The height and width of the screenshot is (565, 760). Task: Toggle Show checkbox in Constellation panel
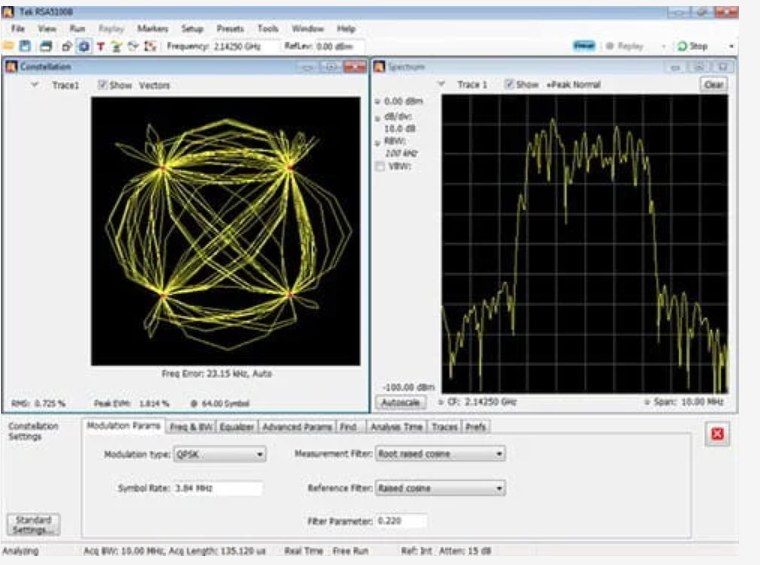pos(103,86)
